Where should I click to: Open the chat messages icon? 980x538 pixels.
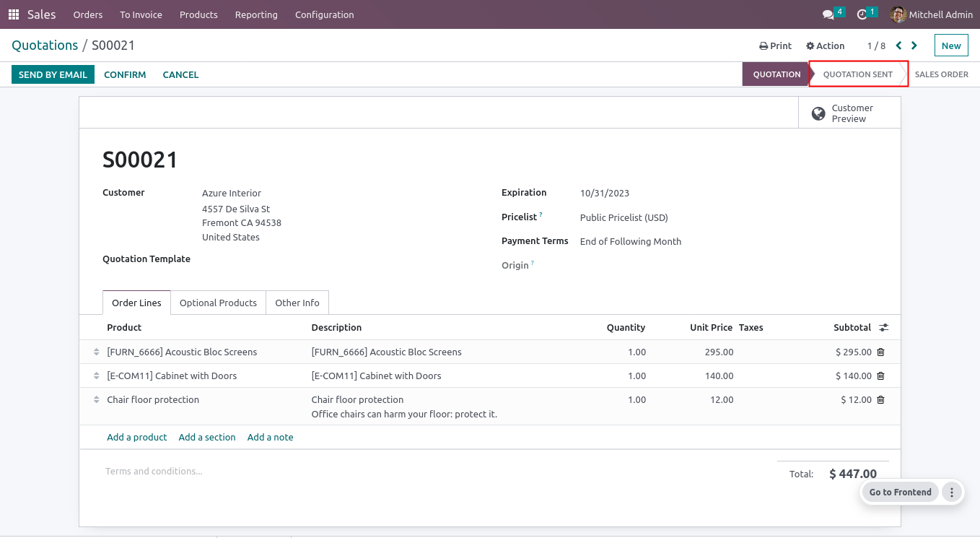coord(828,14)
